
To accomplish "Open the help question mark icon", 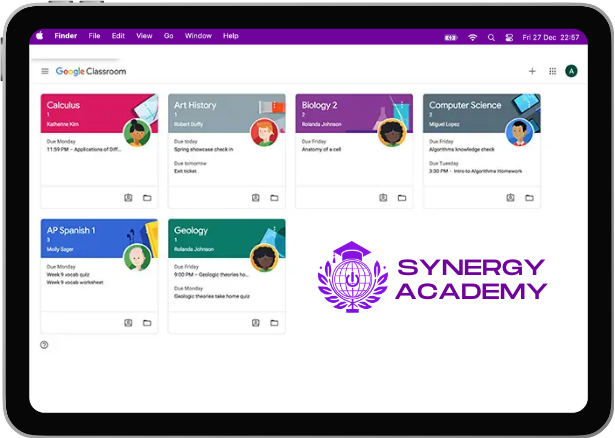I will point(44,345).
